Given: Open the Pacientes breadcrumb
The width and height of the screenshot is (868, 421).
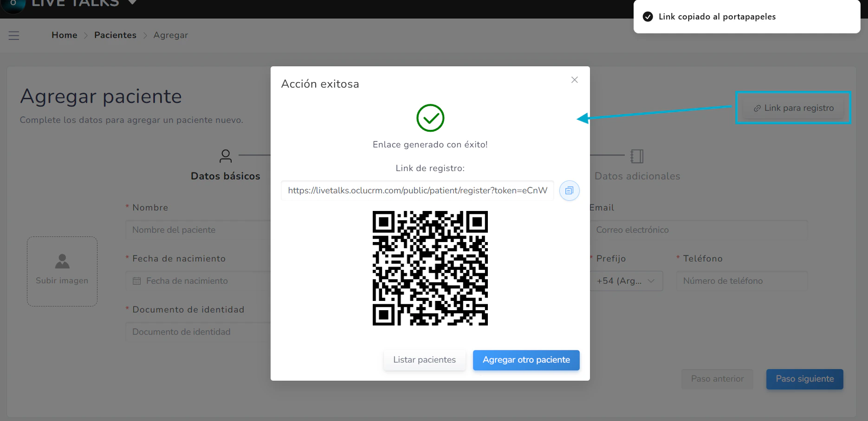Looking at the screenshot, I should [x=115, y=35].
